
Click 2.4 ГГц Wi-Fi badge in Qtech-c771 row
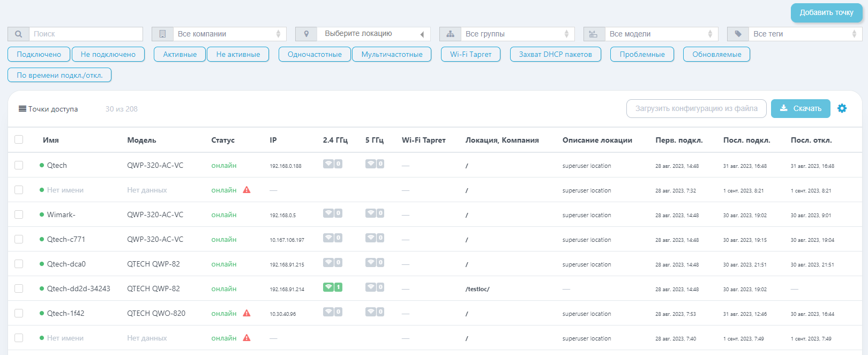coord(333,238)
